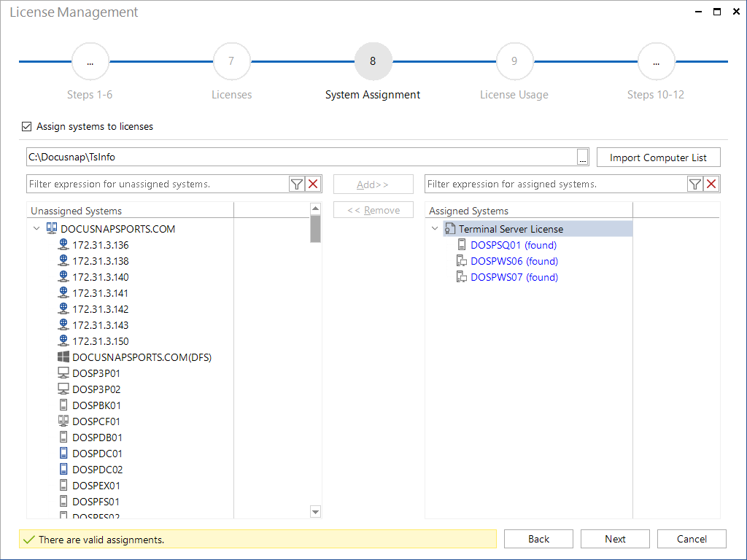Image resolution: width=747 pixels, height=560 pixels.
Task: Click the Add >> button
Action: click(373, 184)
